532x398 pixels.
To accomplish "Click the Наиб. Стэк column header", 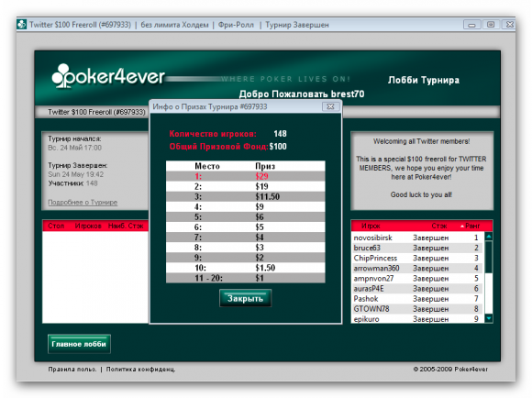I will 126,226.
